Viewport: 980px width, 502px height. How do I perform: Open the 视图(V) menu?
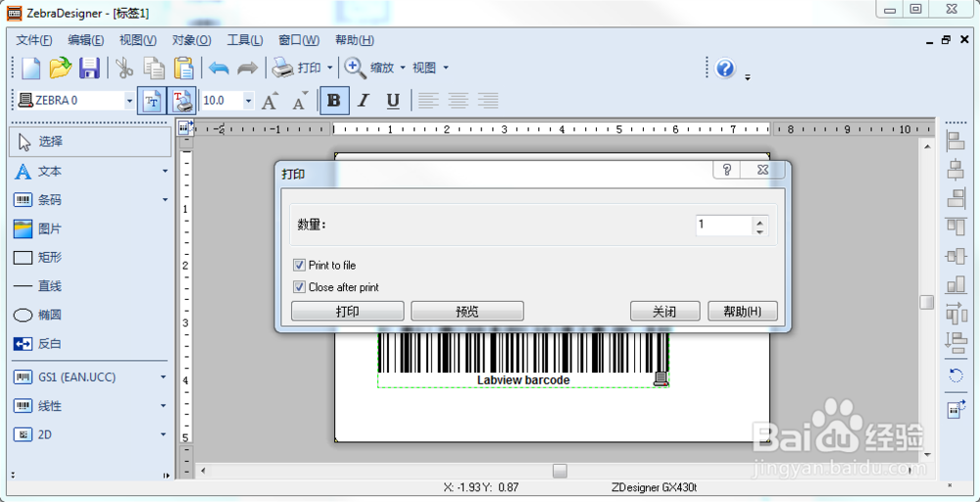coord(138,40)
